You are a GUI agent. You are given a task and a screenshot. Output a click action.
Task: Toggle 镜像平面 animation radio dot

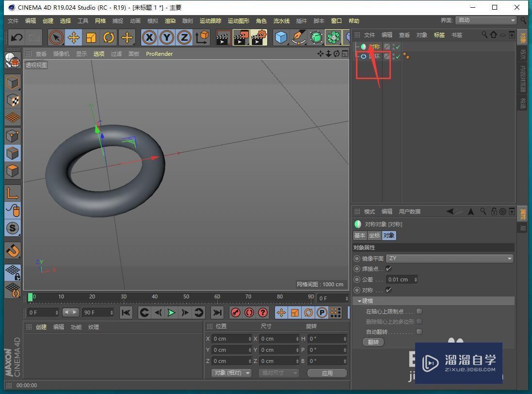(x=357, y=259)
